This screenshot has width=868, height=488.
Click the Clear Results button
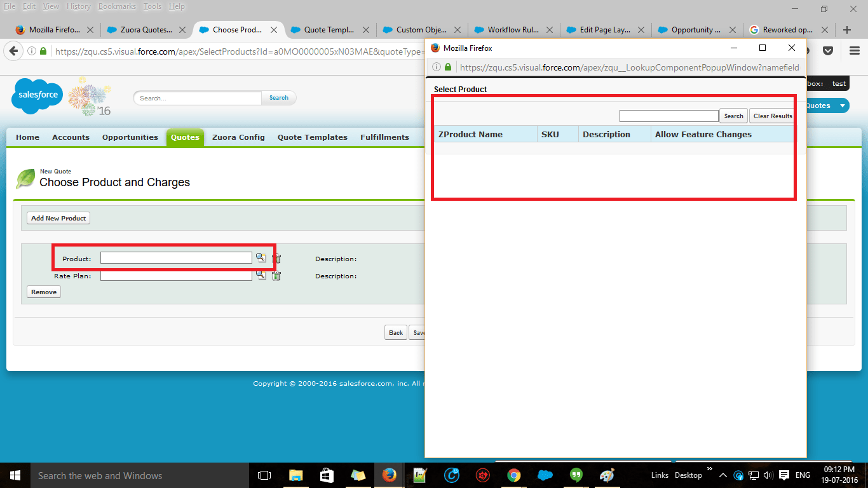(x=772, y=116)
